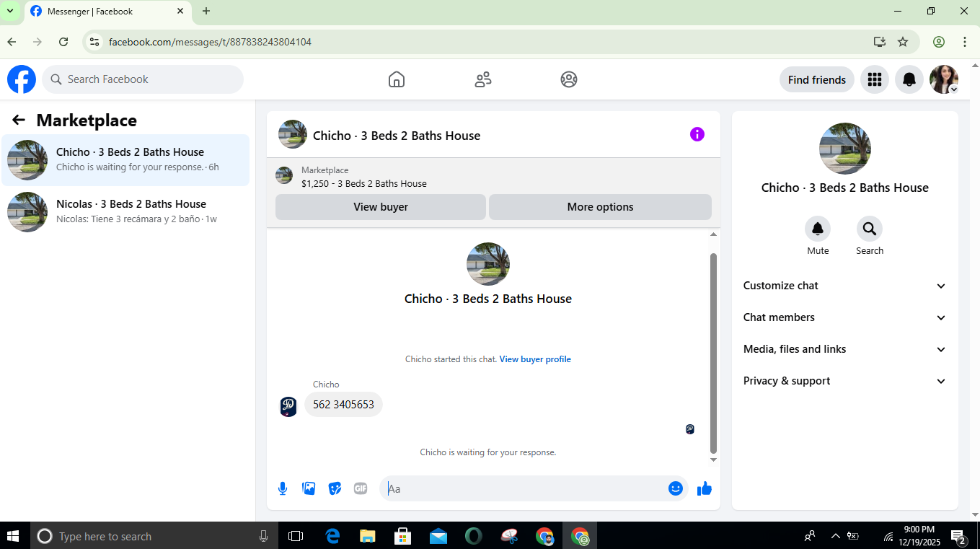Expand the Privacy & support section
980x549 pixels.
coord(845,381)
